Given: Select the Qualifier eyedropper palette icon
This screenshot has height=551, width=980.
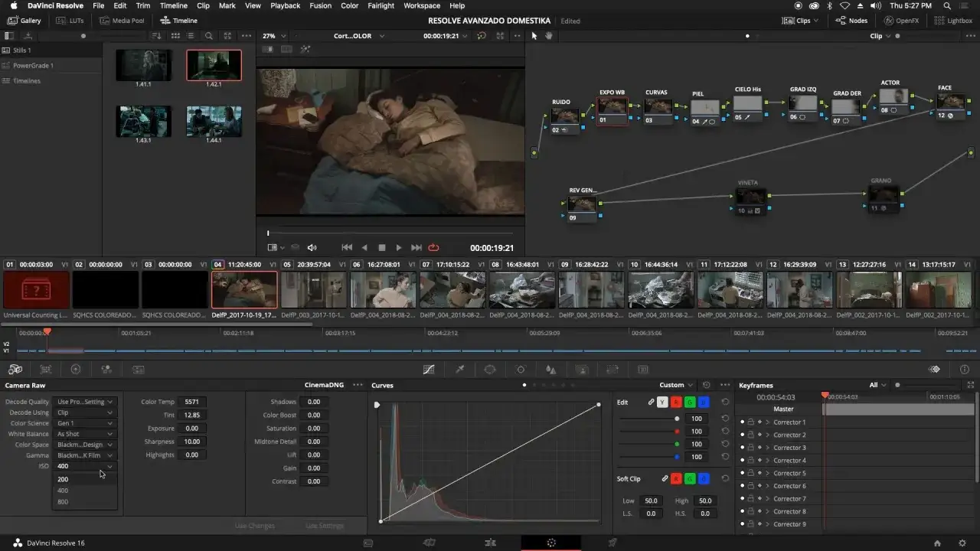Looking at the screenshot, I should (460, 369).
